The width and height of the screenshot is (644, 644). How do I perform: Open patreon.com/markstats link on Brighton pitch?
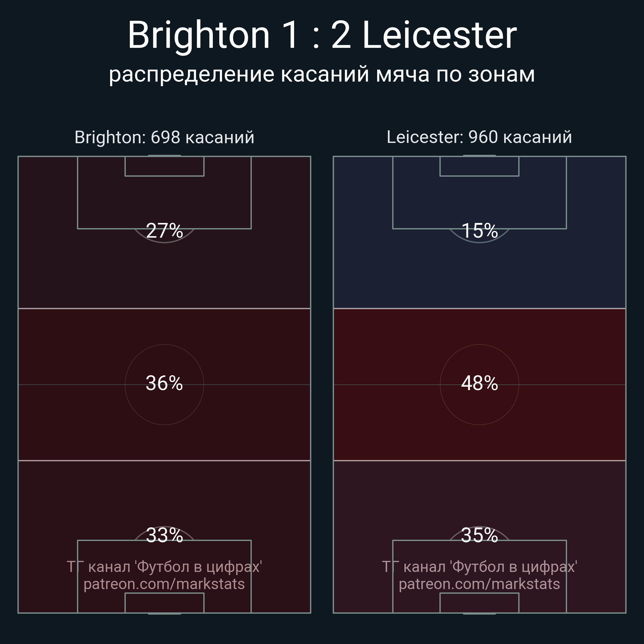[164, 584]
